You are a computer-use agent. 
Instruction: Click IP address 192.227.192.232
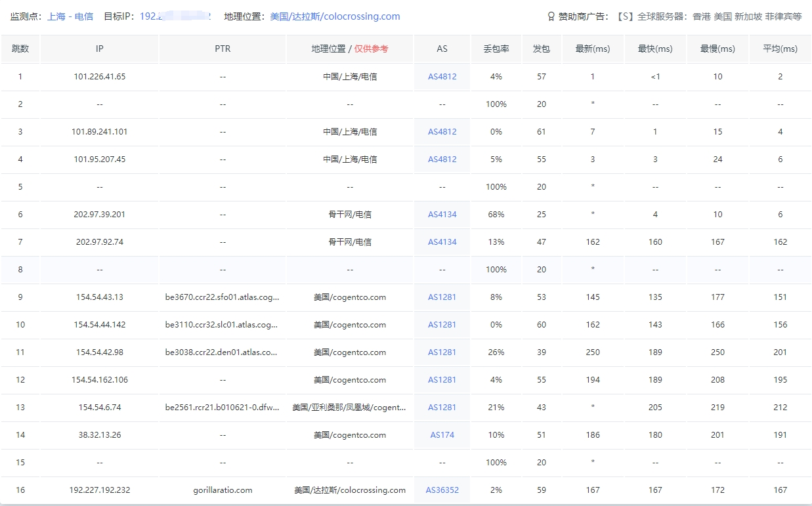[x=100, y=490]
